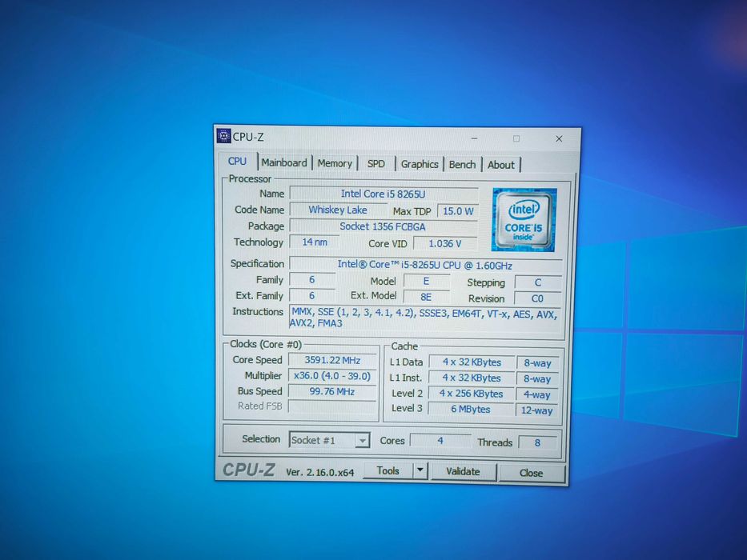Click the CPU-Z title bar app icon
Viewport: 747px width, 560px height.
(223, 136)
